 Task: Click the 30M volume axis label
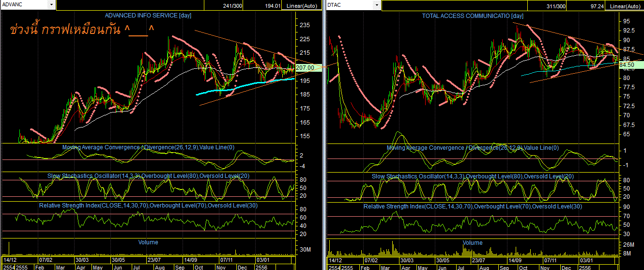tap(306, 249)
